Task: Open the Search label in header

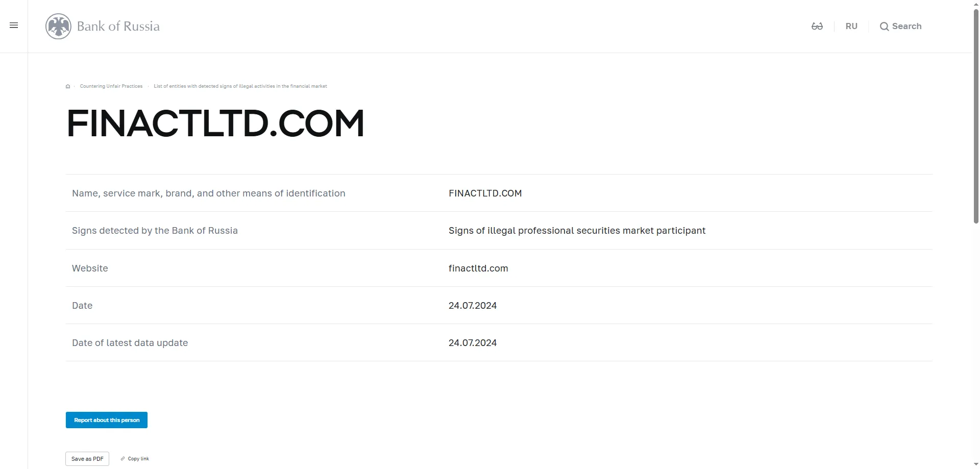Action: pyautogui.click(x=907, y=26)
